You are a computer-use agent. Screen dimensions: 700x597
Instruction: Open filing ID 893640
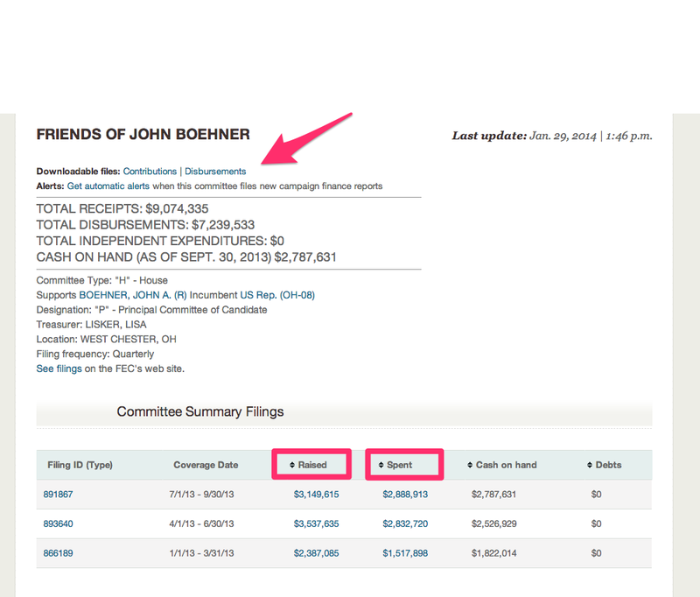58,523
